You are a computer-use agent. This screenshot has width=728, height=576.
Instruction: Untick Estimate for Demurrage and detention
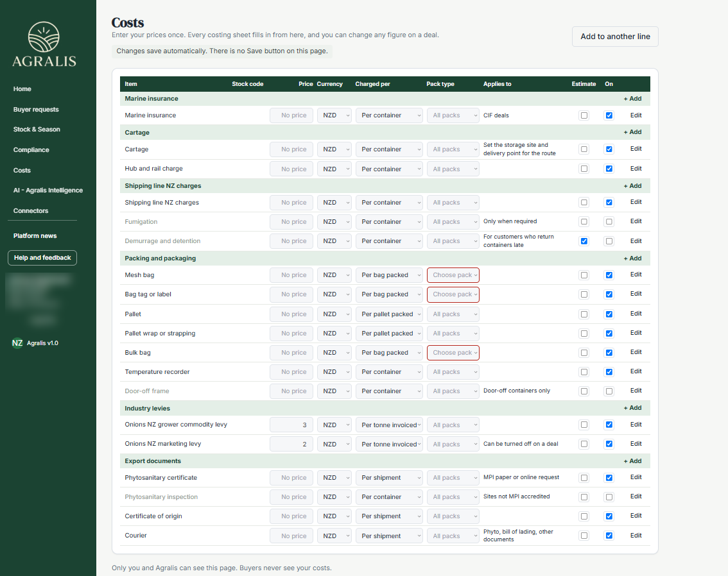(584, 241)
